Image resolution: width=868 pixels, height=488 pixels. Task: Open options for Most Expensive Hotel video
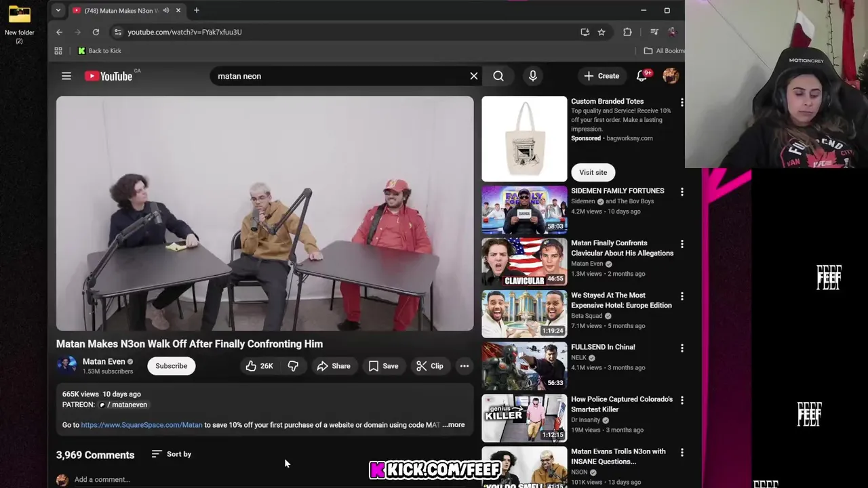pyautogui.click(x=682, y=296)
